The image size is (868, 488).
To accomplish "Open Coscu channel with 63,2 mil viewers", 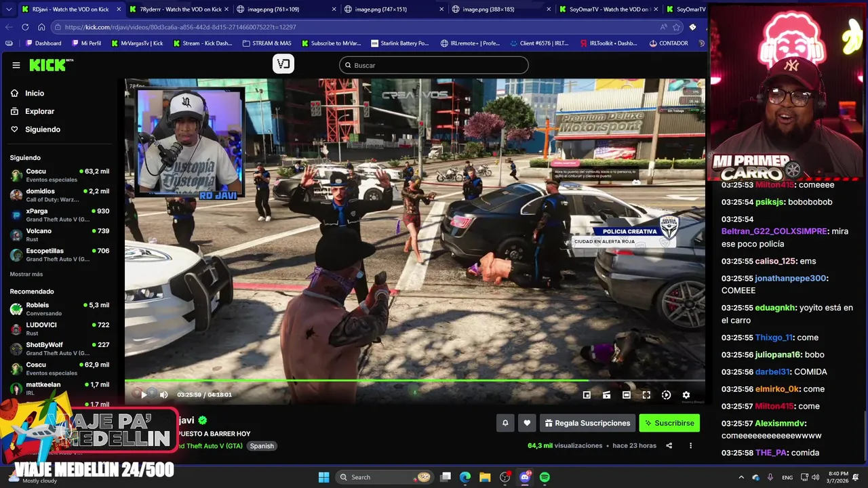I will coord(60,176).
